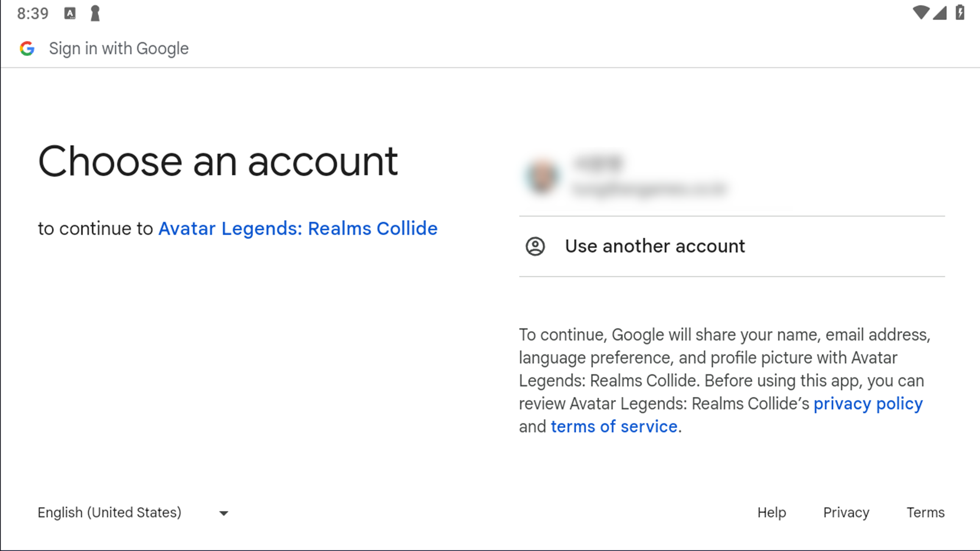Click the blurred account profile picture
The width and height of the screenshot is (980, 551).
click(542, 176)
